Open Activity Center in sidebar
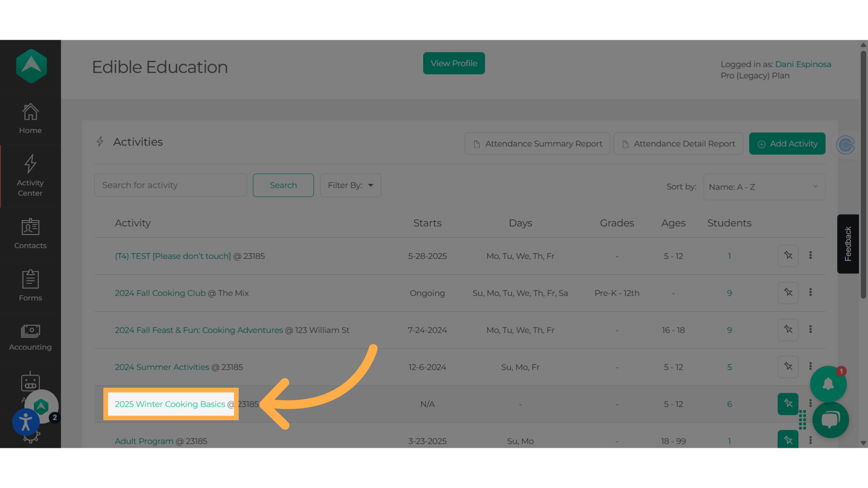Image resolution: width=868 pixels, height=488 pixels. 30,176
